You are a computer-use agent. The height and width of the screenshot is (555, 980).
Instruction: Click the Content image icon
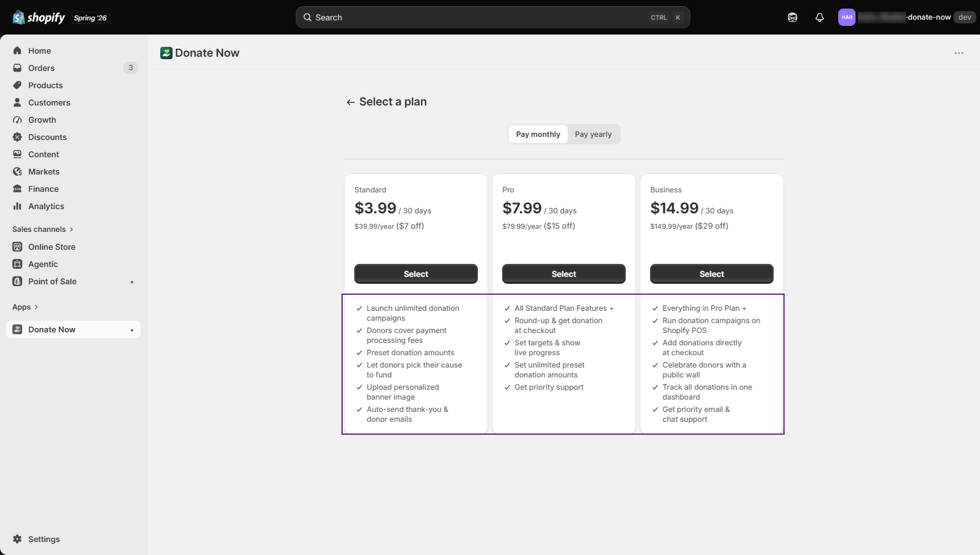(x=17, y=154)
